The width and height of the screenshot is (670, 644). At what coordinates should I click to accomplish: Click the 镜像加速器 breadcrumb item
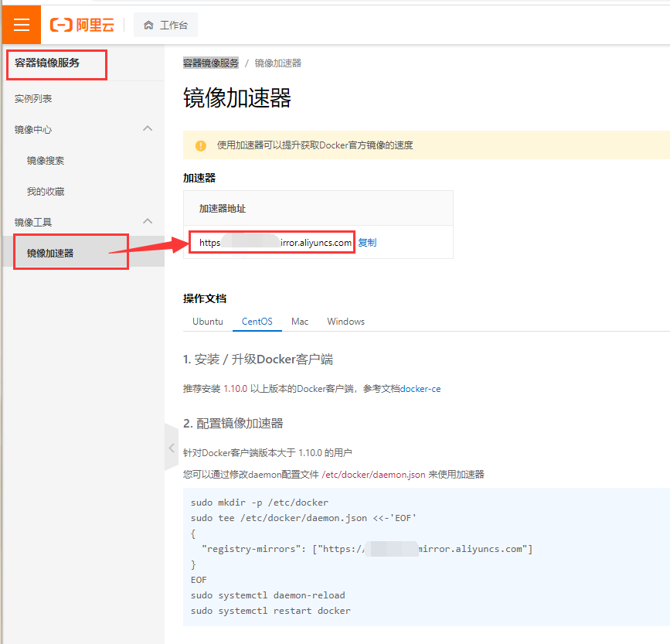tap(278, 63)
